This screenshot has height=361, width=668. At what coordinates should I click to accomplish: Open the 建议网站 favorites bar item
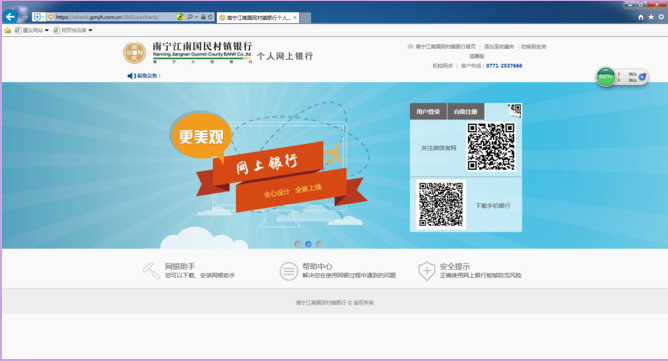click(x=32, y=30)
